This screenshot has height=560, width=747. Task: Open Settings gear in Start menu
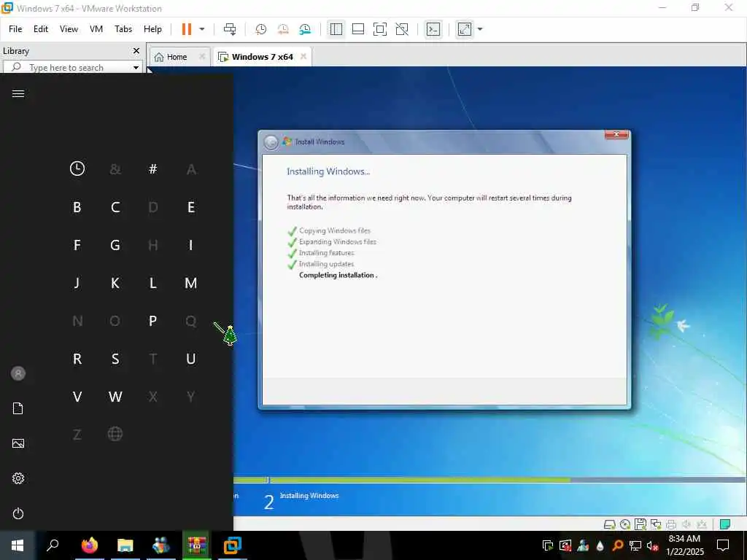tap(18, 478)
